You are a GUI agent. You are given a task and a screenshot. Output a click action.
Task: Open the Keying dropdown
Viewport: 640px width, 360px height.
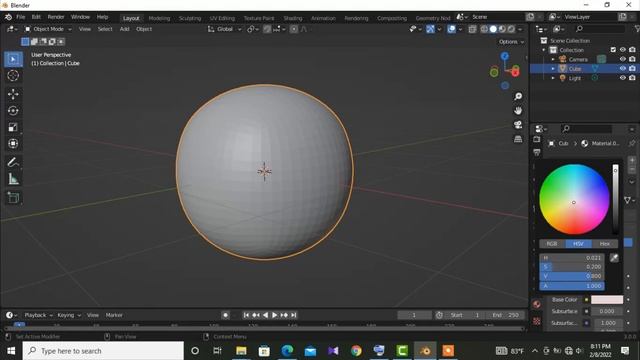[69, 315]
